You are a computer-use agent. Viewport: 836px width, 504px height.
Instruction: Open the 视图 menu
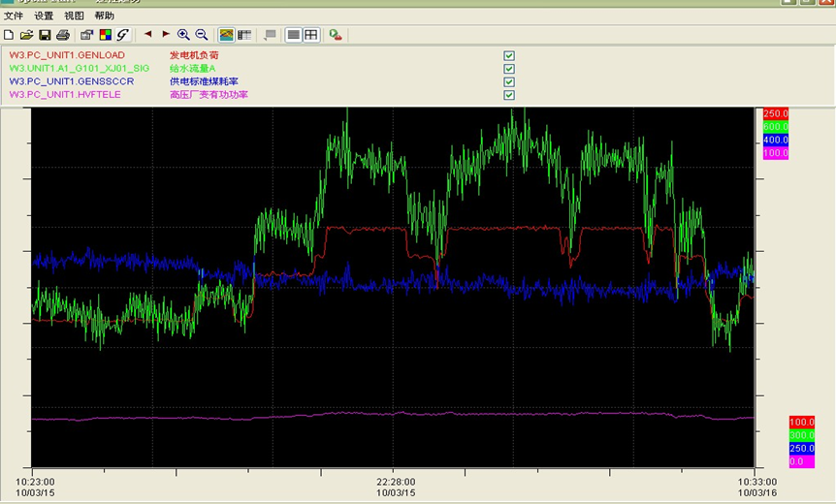pyautogui.click(x=74, y=16)
